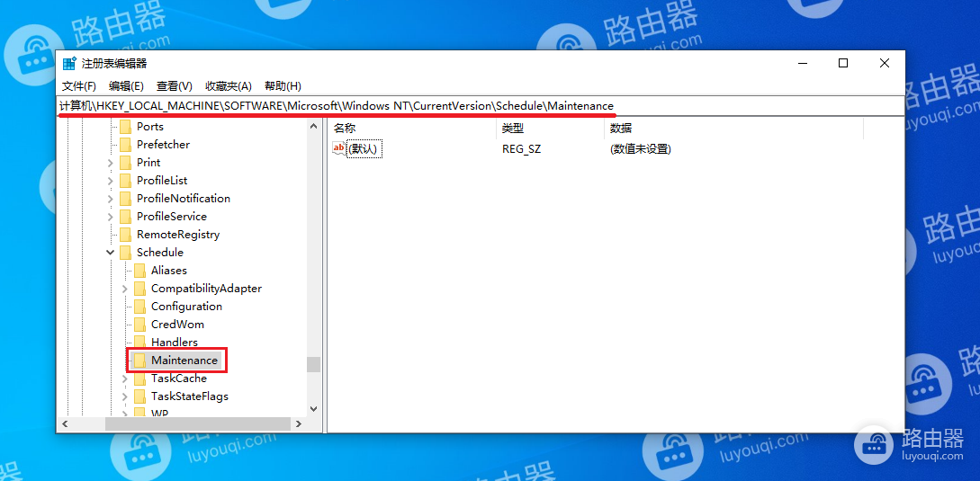Image resolution: width=980 pixels, height=481 pixels.
Task: Collapse the Schedule key
Action: [111, 253]
